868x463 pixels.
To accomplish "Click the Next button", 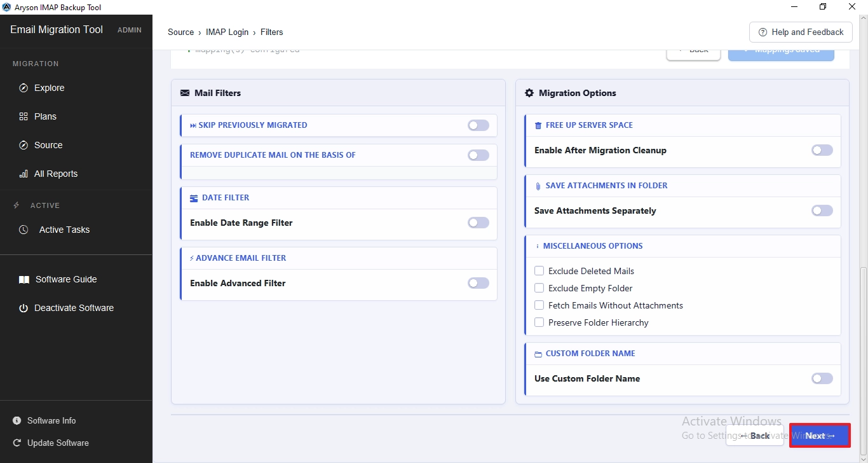I will pyautogui.click(x=820, y=436).
